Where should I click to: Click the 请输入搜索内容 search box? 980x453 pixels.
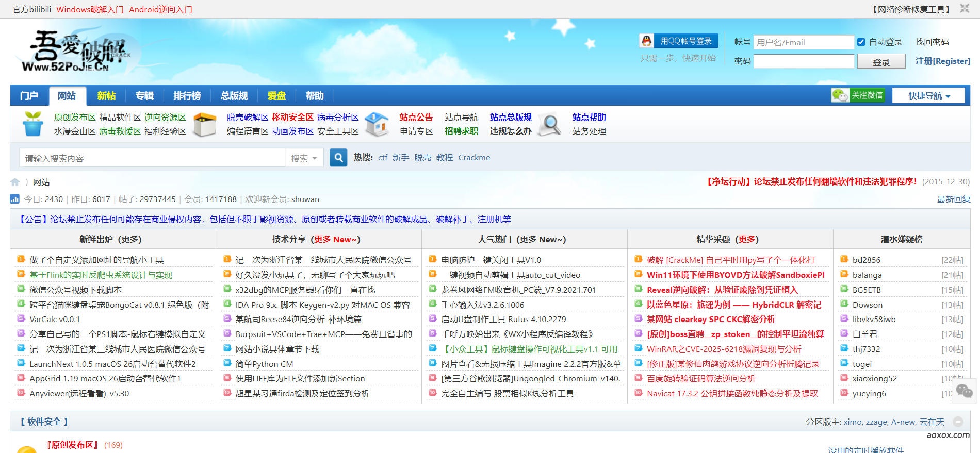click(x=152, y=158)
